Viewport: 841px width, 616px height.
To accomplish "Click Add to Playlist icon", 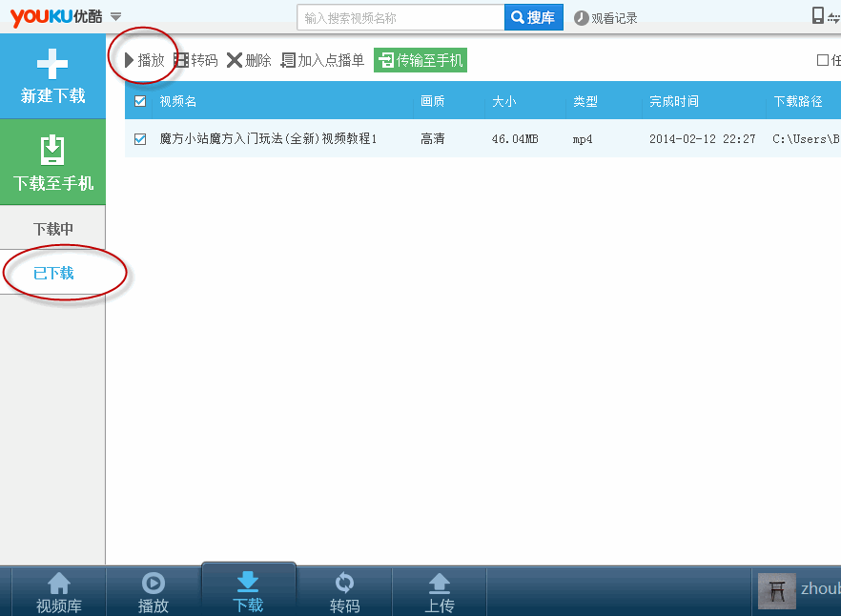I will pos(288,60).
